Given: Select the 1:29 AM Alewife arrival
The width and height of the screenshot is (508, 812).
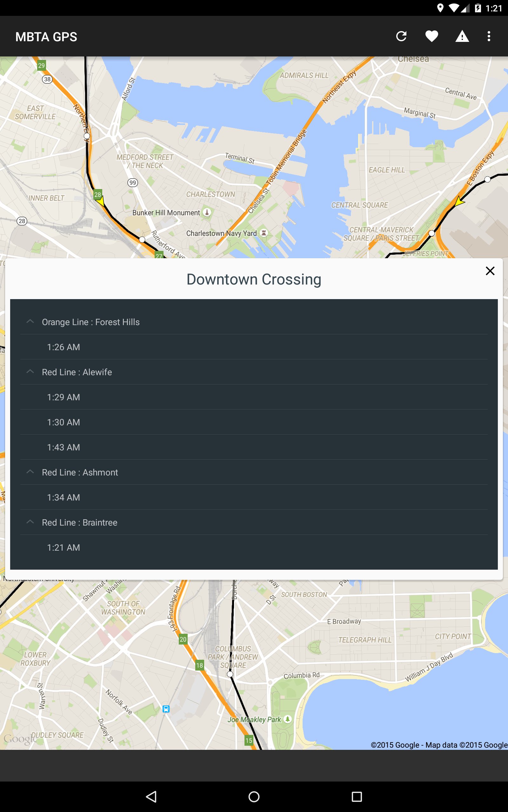Looking at the screenshot, I should 254,397.
